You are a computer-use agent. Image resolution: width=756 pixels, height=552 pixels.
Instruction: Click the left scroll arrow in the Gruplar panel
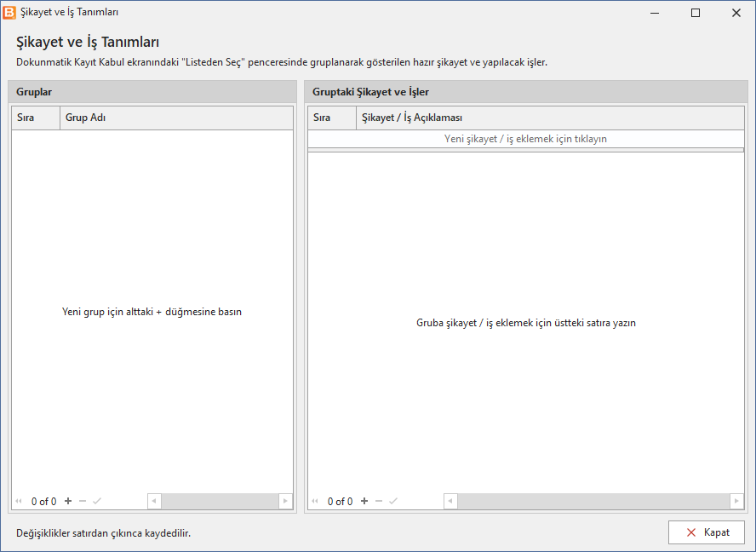pos(154,501)
